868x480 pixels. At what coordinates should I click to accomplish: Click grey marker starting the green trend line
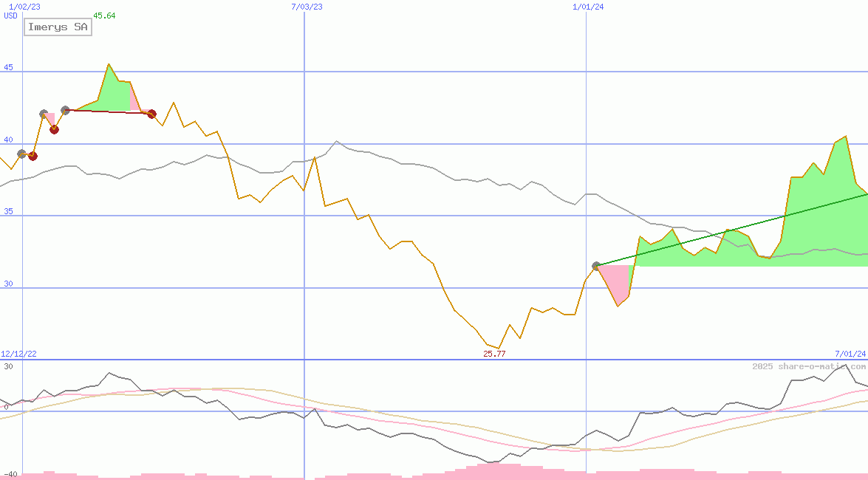(x=596, y=266)
